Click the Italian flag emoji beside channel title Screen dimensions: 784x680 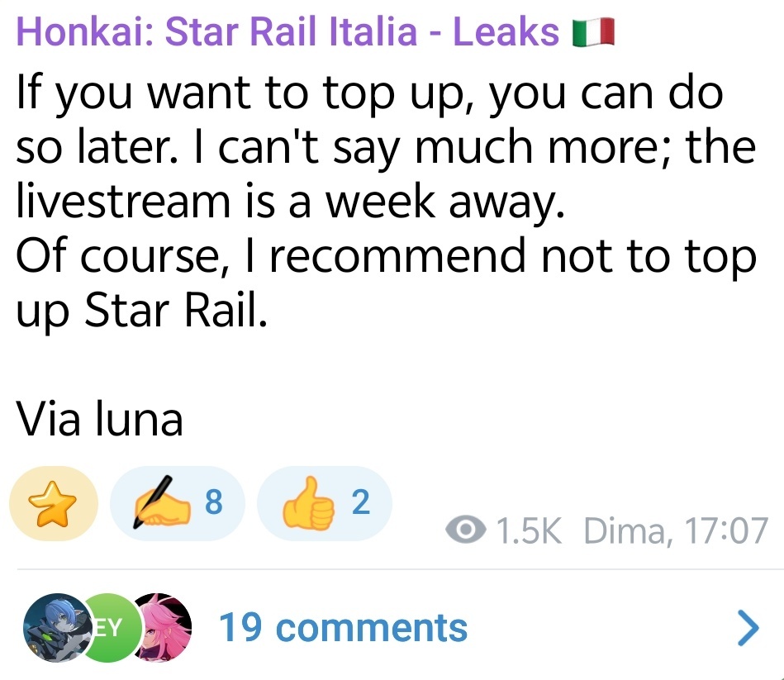click(593, 33)
